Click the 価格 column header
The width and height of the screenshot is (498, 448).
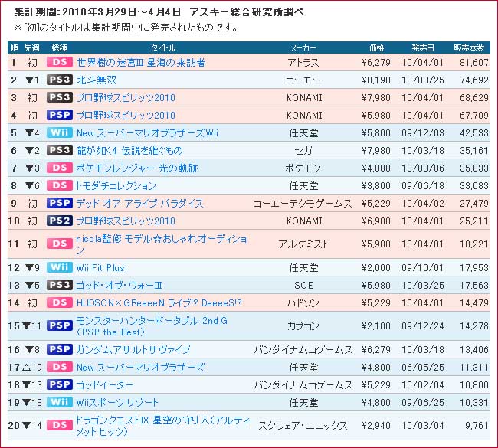(x=376, y=48)
